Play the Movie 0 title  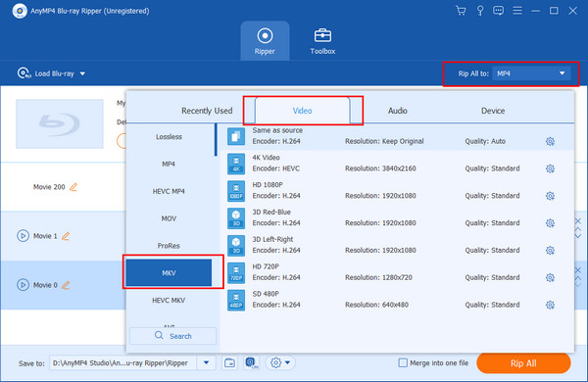point(23,285)
